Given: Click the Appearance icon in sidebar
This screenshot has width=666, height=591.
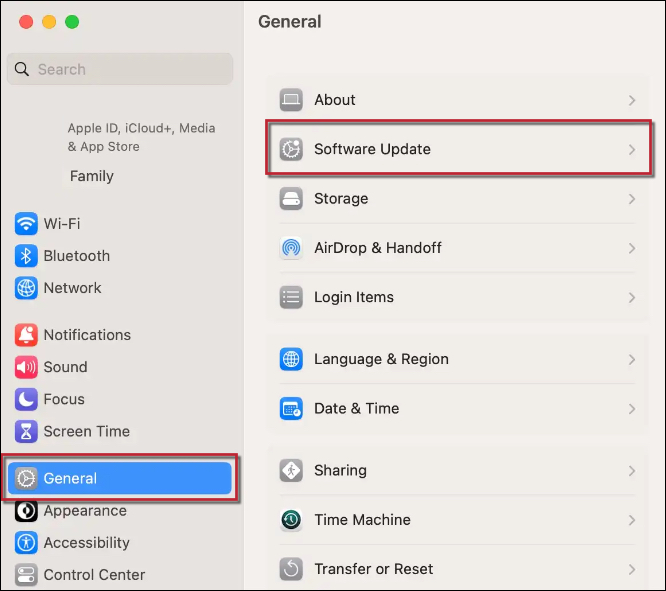Looking at the screenshot, I should pos(26,511).
